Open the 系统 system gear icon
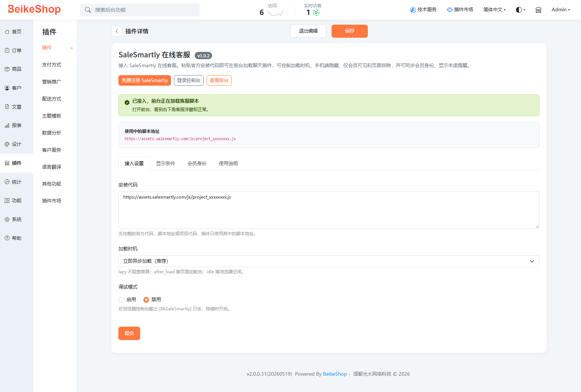 pos(7,219)
